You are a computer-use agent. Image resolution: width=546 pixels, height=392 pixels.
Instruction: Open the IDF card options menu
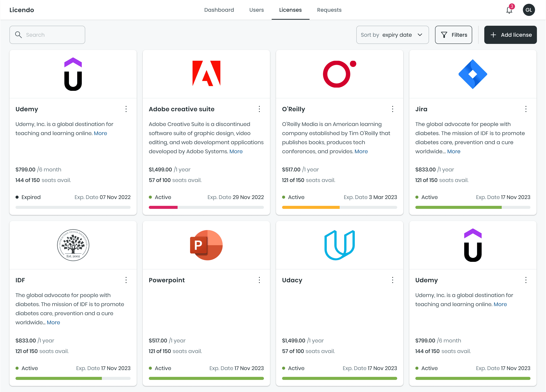[126, 280]
